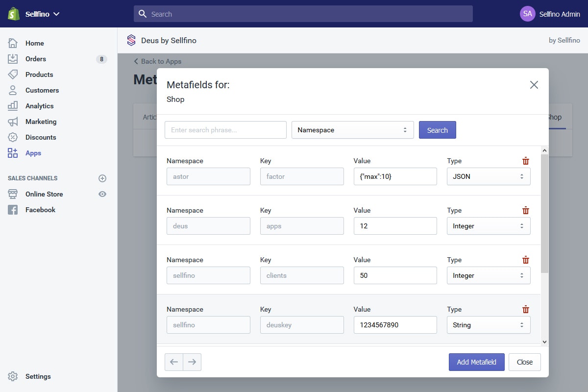Open Analytics in the sidebar
Viewport: 588px width, 392px height.
[39, 106]
